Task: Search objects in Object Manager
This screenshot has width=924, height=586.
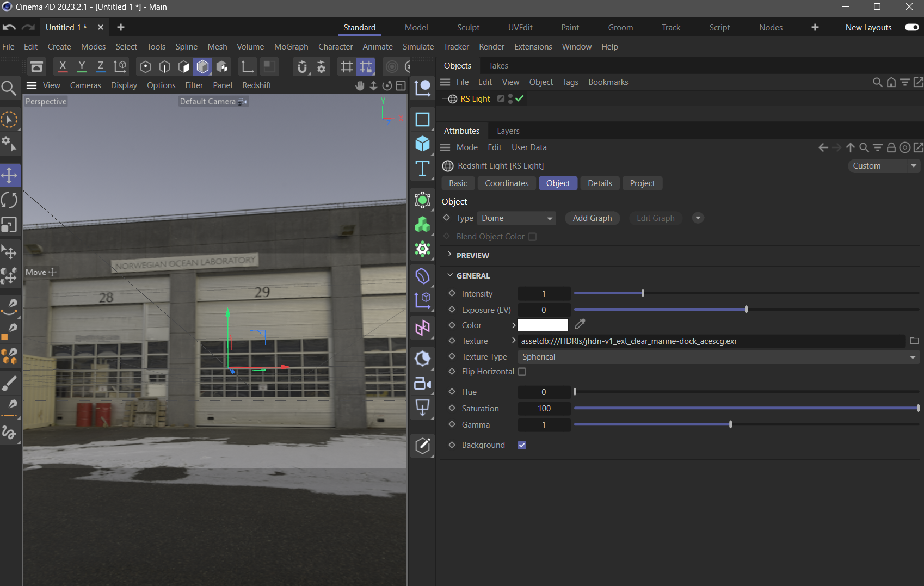Action: coord(877,82)
